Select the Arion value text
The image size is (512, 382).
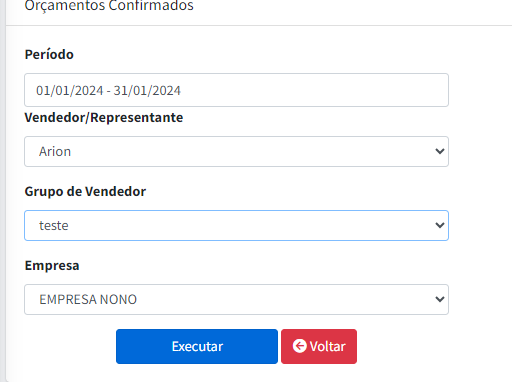click(x=55, y=152)
